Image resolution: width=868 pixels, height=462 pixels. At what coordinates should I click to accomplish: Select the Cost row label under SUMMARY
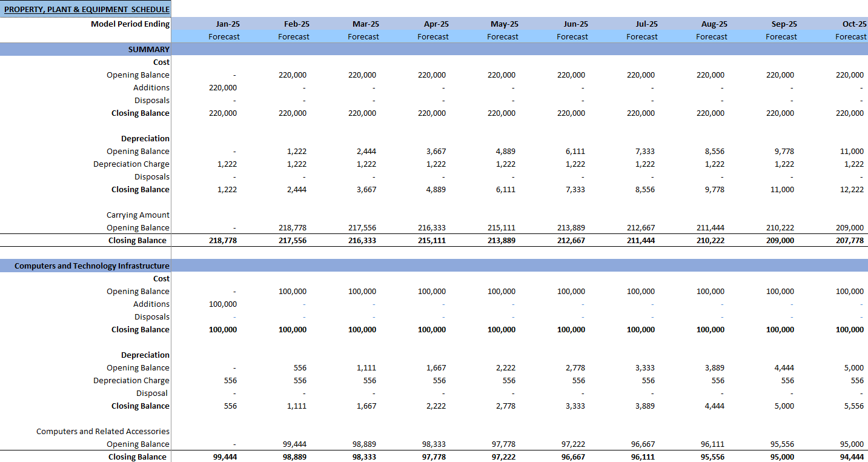pos(161,62)
